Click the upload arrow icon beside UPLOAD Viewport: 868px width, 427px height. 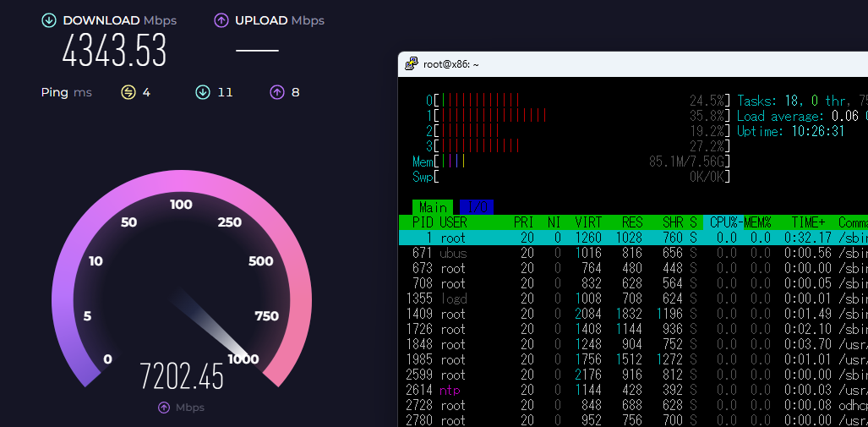(221, 20)
